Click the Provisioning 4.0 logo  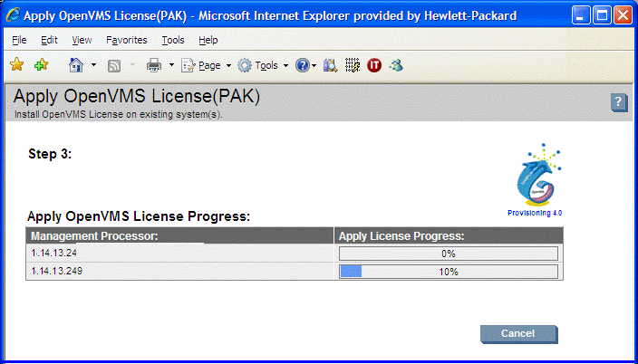[536, 180]
